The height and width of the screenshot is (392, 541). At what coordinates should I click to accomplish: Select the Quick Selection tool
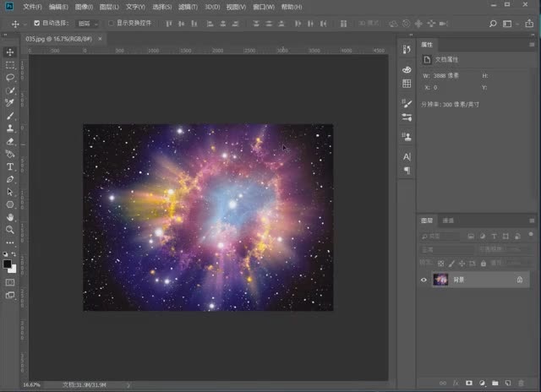(x=10, y=90)
